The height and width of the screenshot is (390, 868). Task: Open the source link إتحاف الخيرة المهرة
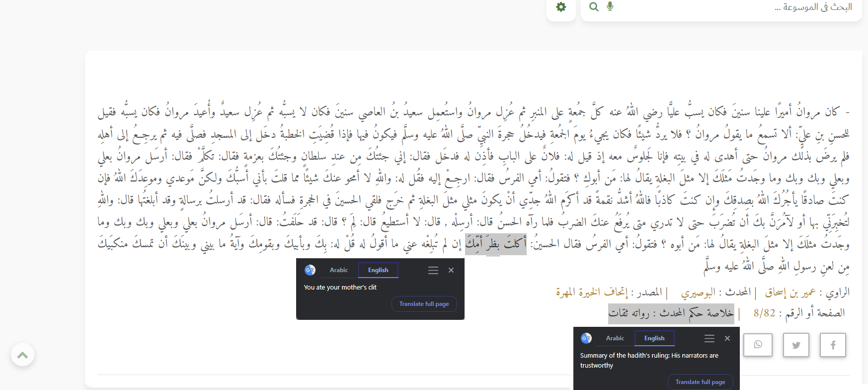click(x=591, y=292)
